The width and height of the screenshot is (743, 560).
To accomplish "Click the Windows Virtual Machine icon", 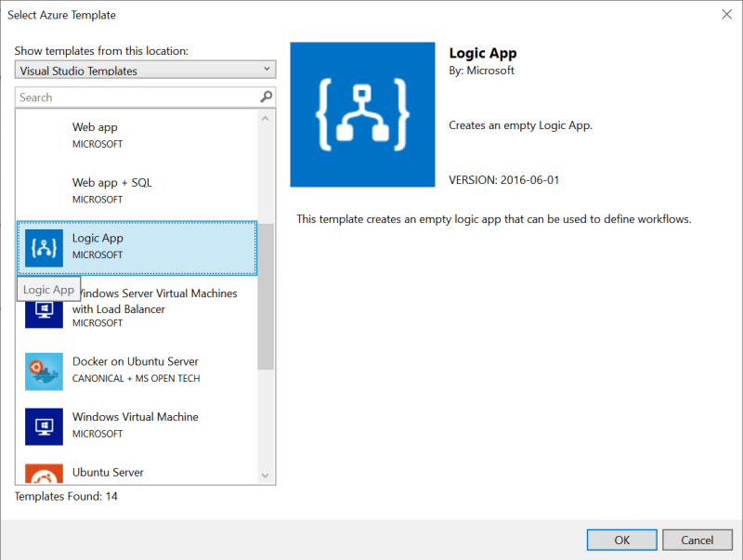I will click(x=44, y=427).
